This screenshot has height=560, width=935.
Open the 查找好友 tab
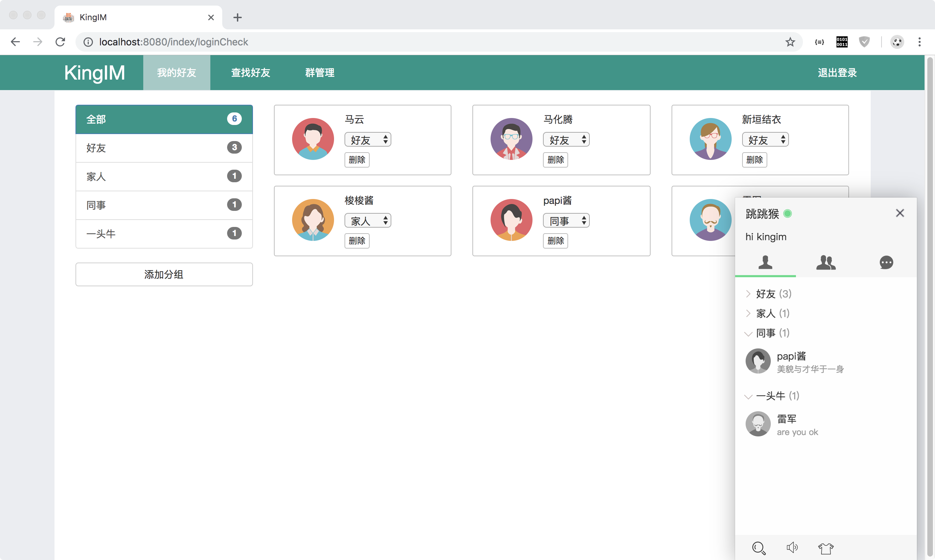click(251, 73)
